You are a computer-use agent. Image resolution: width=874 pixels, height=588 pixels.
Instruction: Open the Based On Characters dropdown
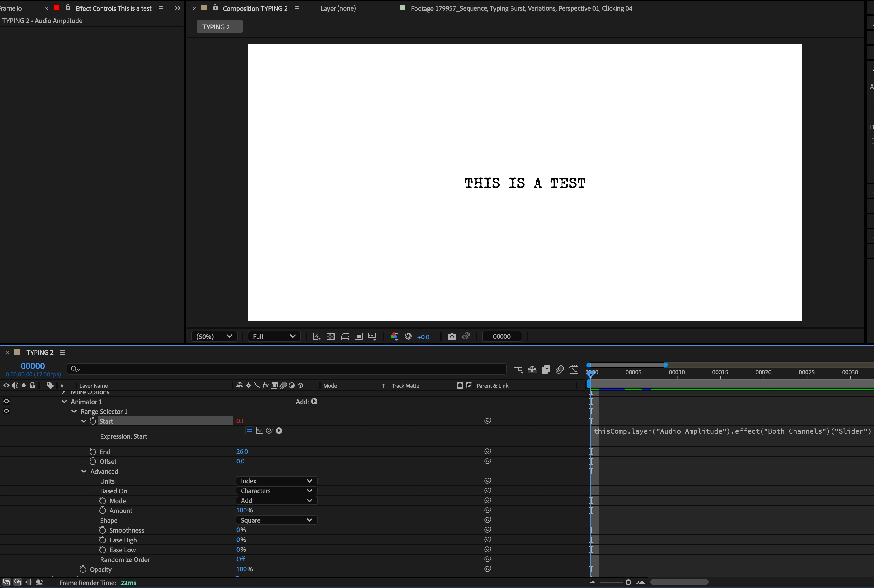[276, 491]
